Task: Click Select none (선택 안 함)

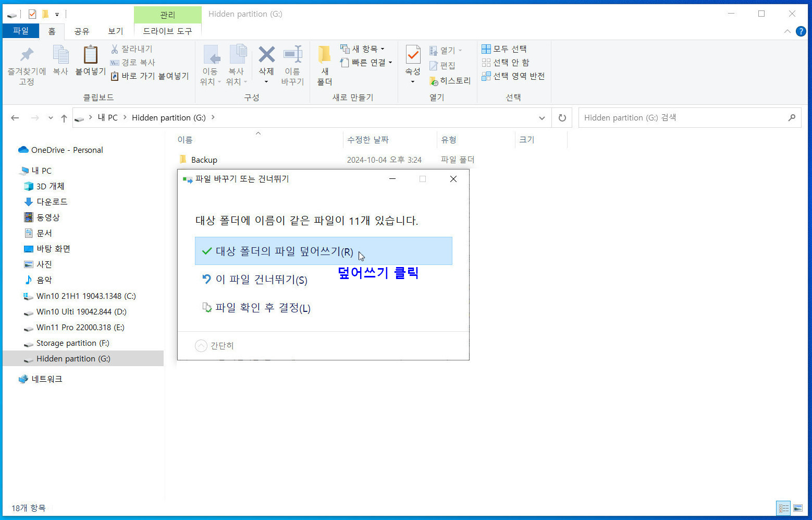Action: 505,63
